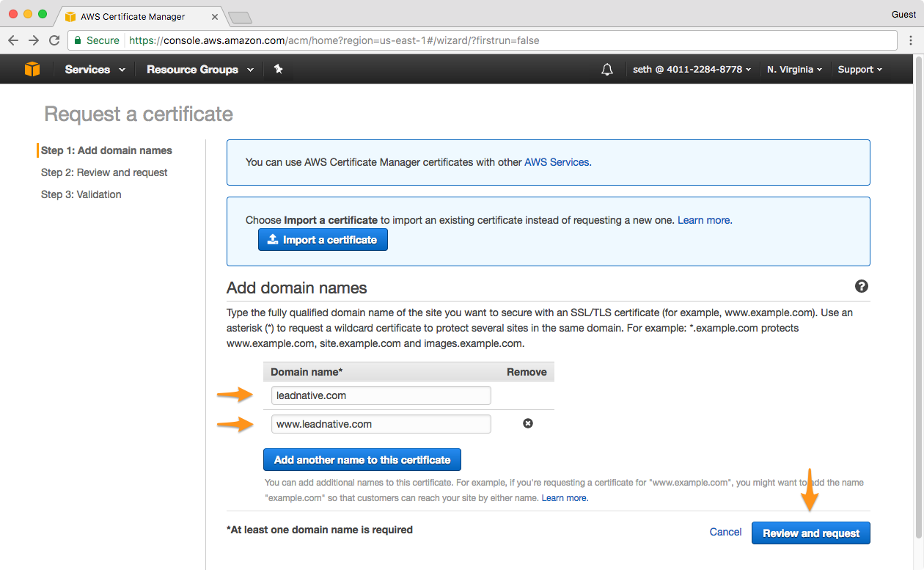Open the Services dropdown menu
924x570 pixels.
95,70
